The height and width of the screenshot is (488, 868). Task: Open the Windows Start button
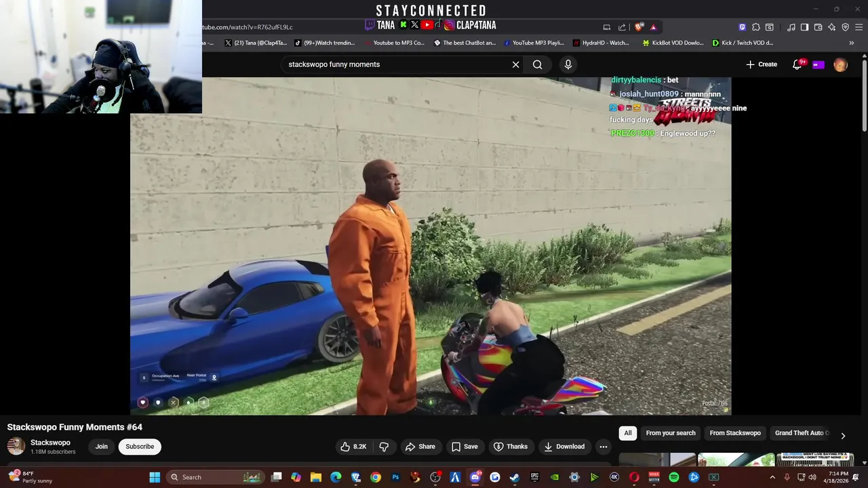coord(155,477)
